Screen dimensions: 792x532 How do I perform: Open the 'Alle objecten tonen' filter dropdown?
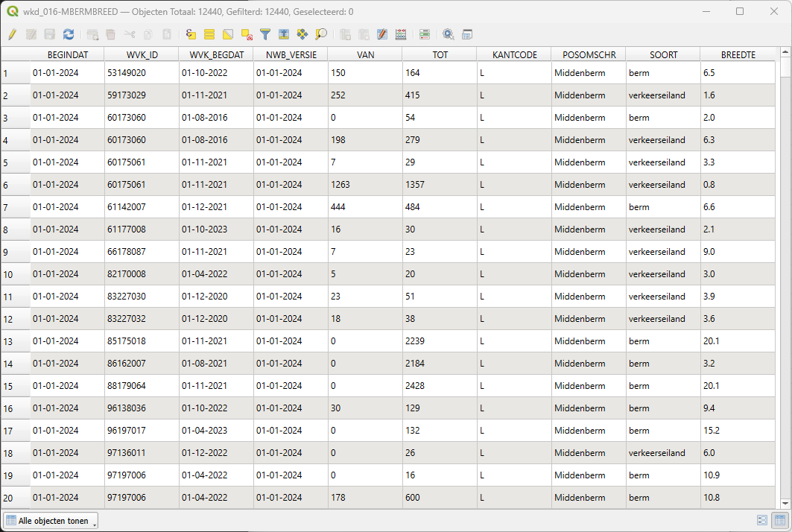pos(51,521)
